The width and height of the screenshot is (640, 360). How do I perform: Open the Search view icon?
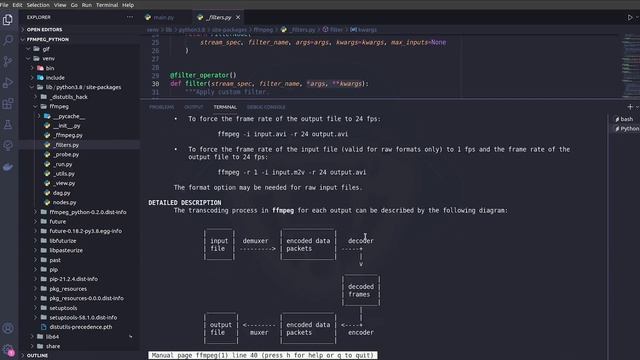[x=8, y=40]
